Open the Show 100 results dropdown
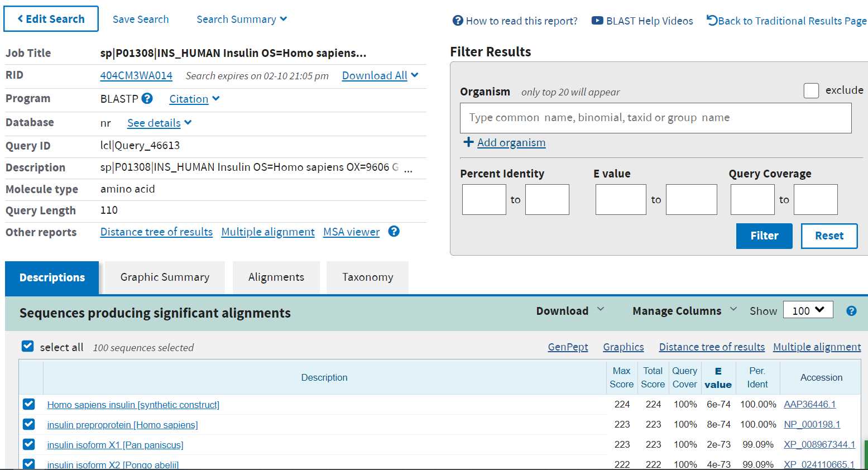 tap(808, 310)
